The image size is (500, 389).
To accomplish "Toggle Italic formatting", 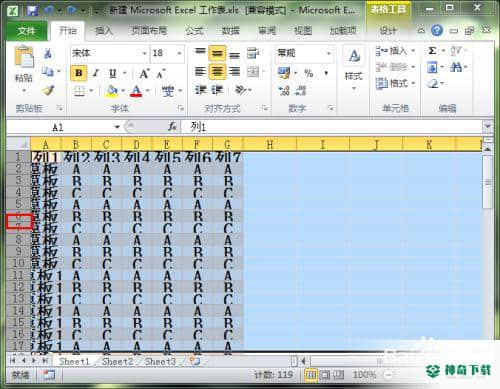I will [96, 73].
